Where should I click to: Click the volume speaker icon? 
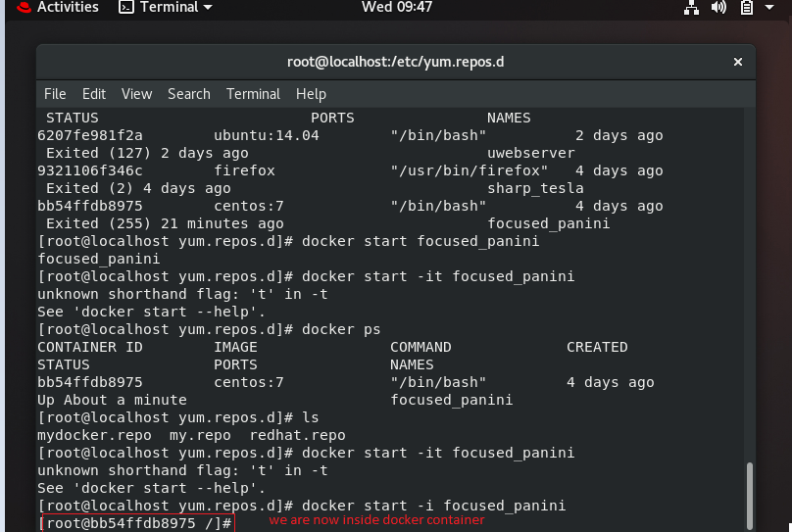(718, 8)
